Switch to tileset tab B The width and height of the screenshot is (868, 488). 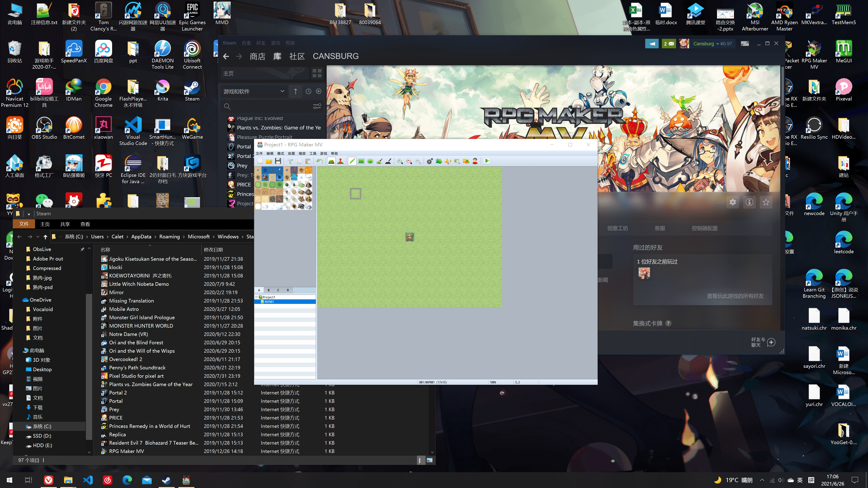pos(269,290)
